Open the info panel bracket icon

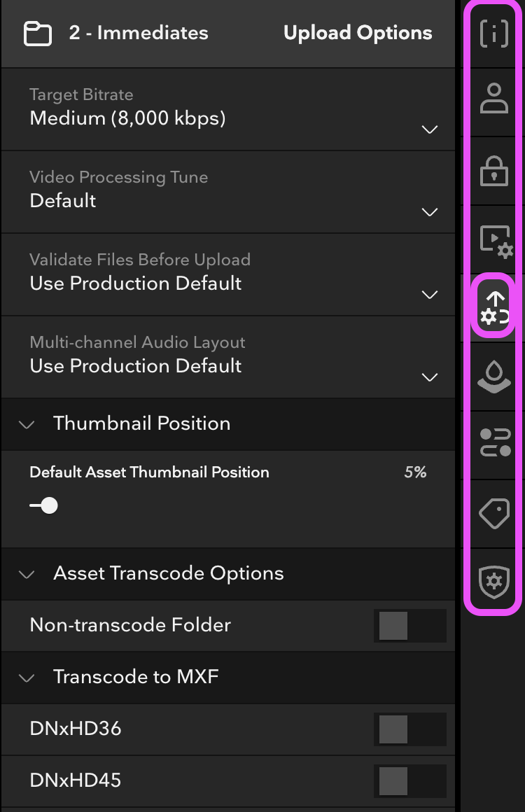(x=494, y=34)
